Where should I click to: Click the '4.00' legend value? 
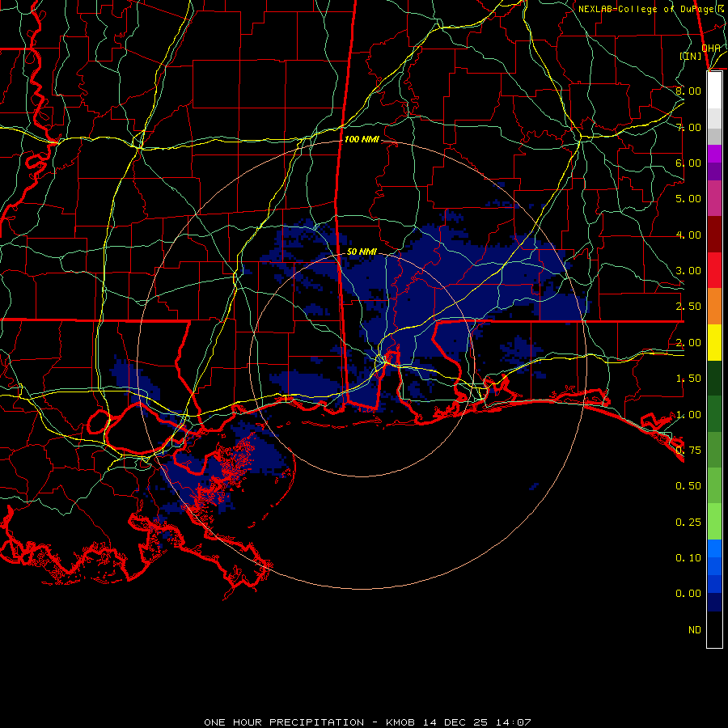688,235
